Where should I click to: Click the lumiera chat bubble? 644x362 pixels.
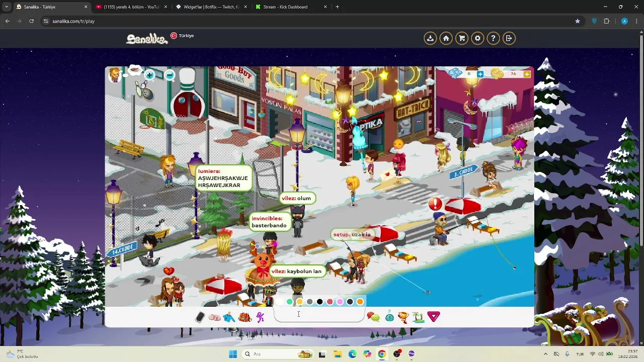(x=223, y=178)
